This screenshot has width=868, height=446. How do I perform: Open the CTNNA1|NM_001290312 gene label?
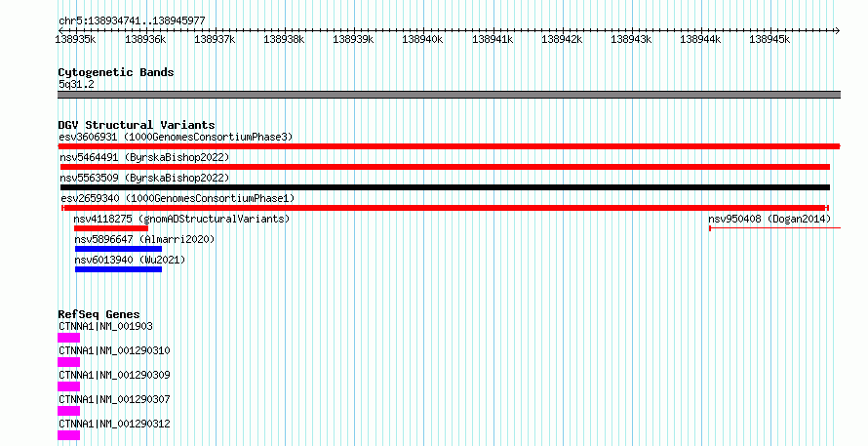(114, 424)
